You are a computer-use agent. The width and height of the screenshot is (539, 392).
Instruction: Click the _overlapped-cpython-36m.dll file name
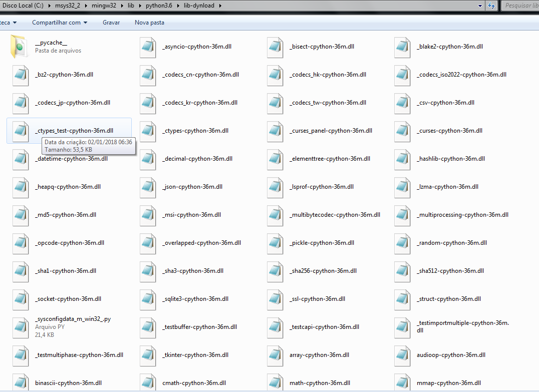click(202, 243)
